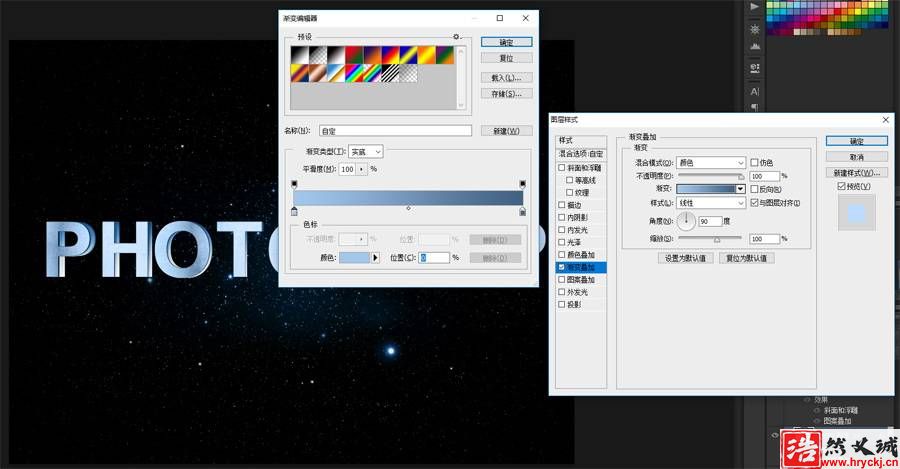Click 复位为默认值 button
Image resolution: width=900 pixels, height=469 pixels.
747,258
